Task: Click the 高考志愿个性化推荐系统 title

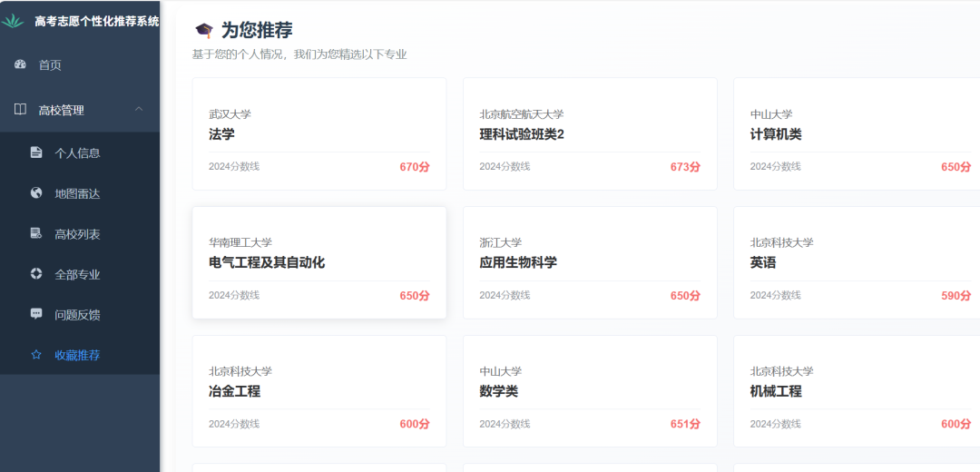Action: pos(97,21)
